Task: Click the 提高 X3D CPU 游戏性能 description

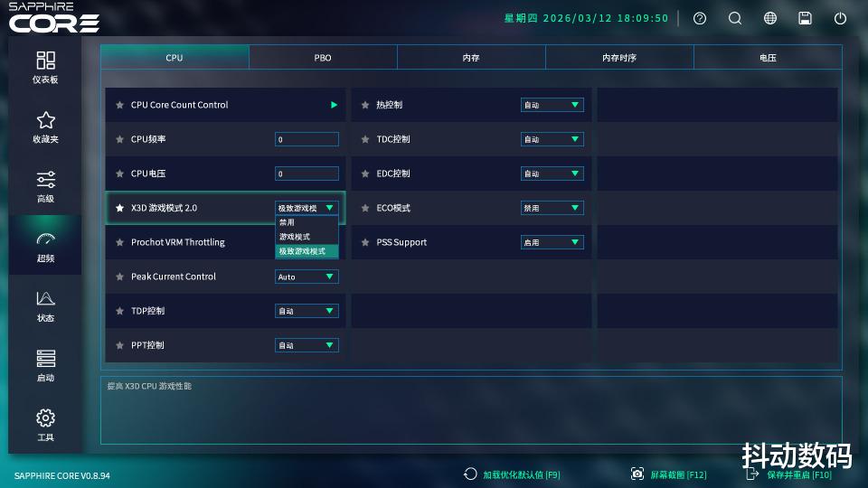Action: [x=149, y=386]
